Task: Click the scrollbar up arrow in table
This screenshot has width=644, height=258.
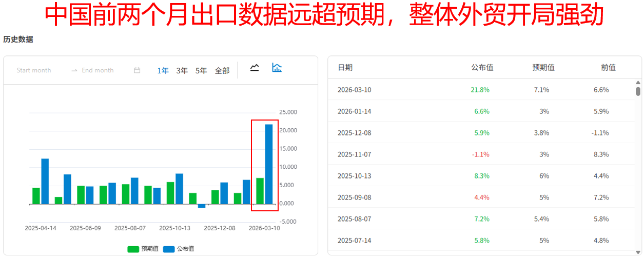Action: click(638, 83)
